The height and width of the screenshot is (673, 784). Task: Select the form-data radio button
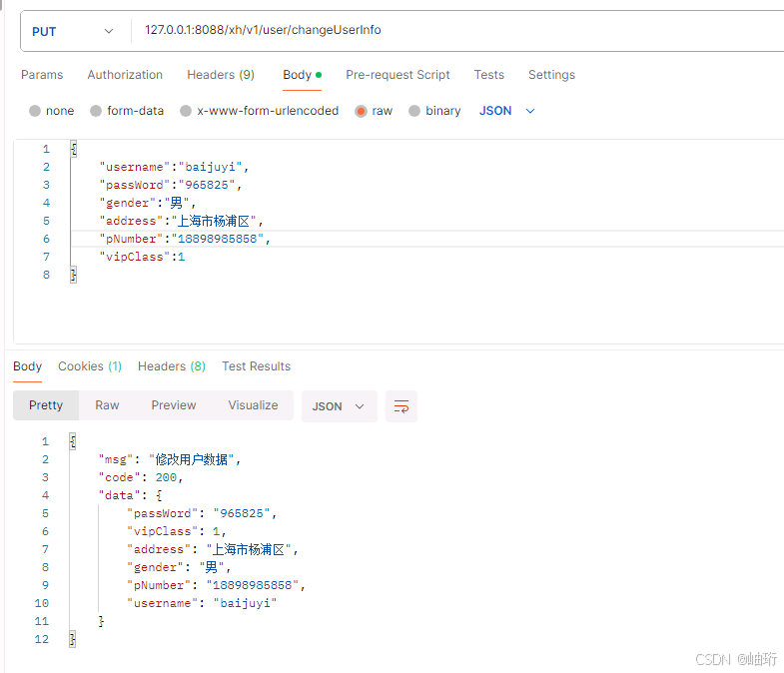coord(96,111)
